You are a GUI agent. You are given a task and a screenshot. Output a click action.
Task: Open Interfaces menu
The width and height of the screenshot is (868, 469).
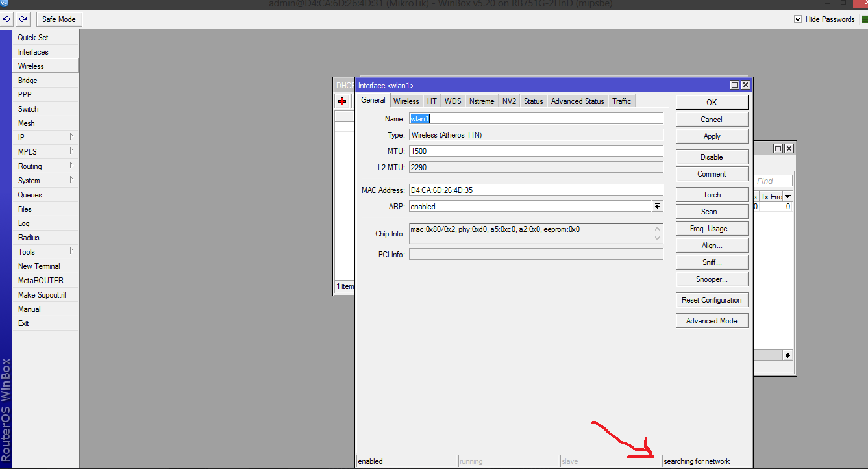(x=45, y=52)
